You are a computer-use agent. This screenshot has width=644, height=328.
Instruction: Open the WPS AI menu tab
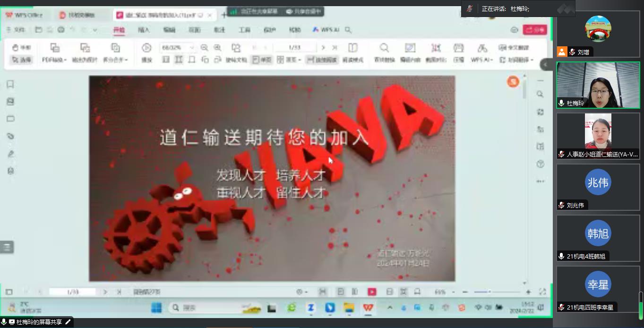[326, 30]
